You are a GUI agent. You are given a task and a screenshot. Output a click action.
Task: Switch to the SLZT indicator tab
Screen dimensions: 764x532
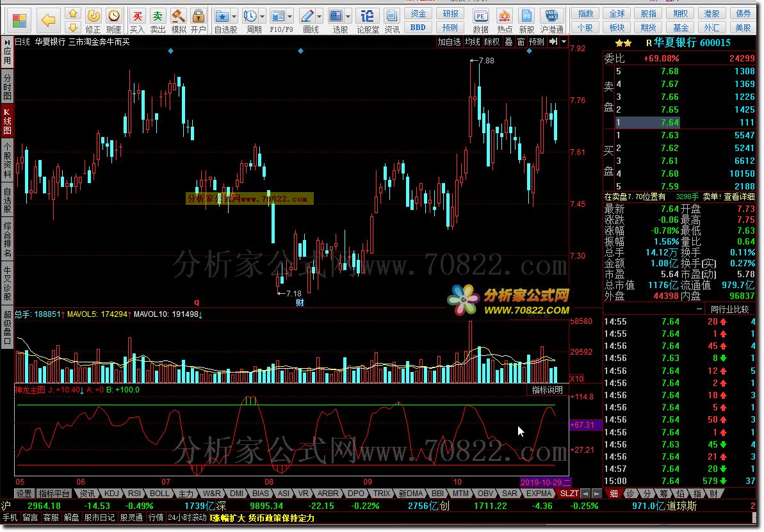[x=569, y=493]
